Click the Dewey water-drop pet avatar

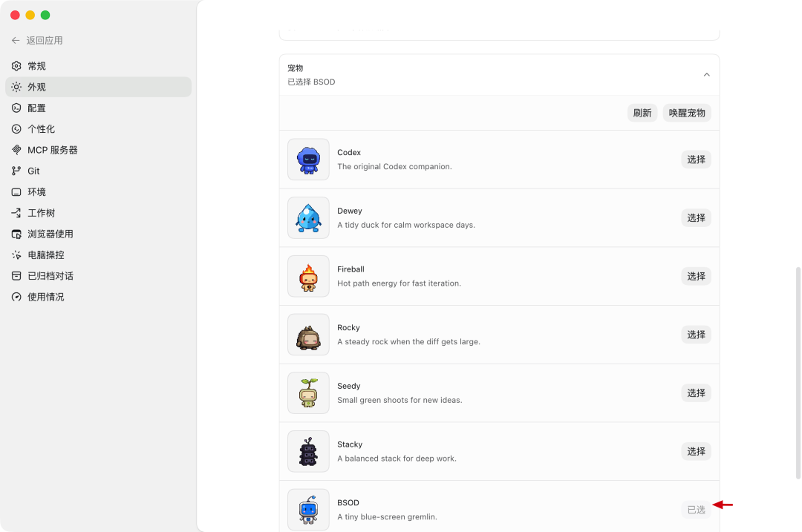pyautogui.click(x=308, y=217)
